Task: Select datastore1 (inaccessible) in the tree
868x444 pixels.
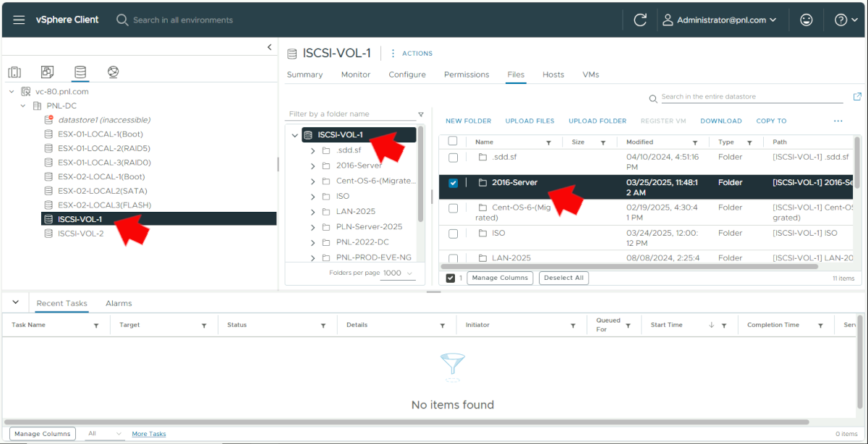Action: click(104, 120)
